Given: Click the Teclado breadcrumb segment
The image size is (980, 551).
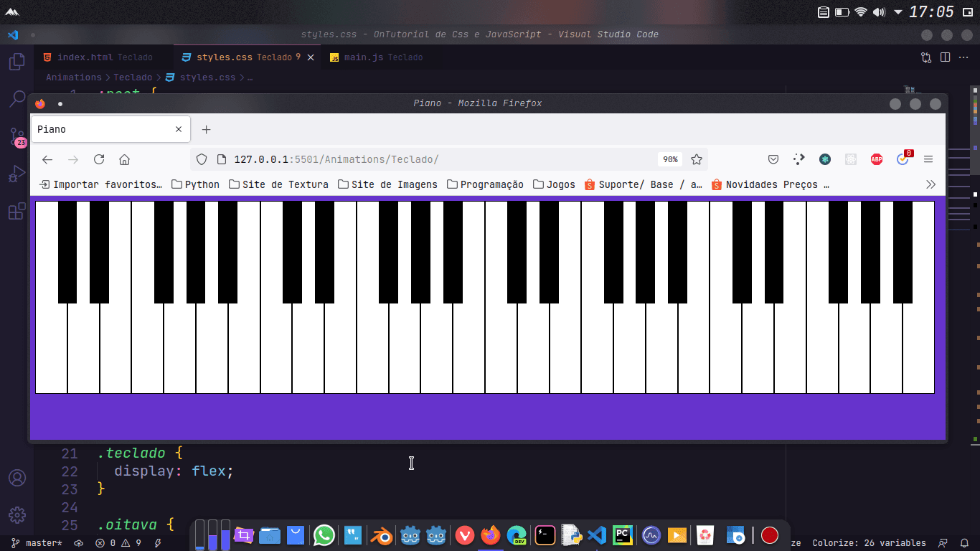Looking at the screenshot, I should tap(133, 77).
